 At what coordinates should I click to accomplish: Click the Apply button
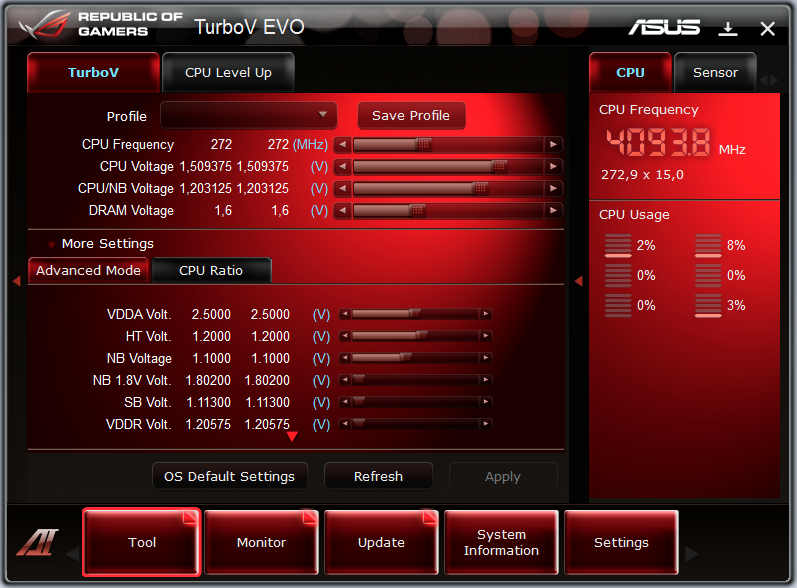(503, 476)
